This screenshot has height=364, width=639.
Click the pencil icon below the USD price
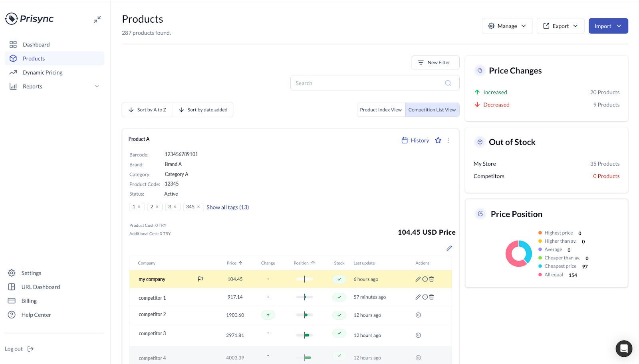point(449,248)
